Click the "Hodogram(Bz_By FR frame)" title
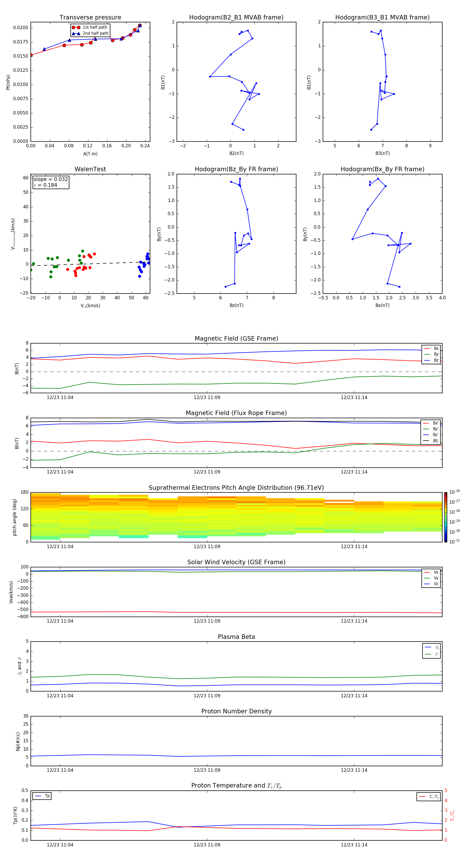 pyautogui.click(x=236, y=169)
